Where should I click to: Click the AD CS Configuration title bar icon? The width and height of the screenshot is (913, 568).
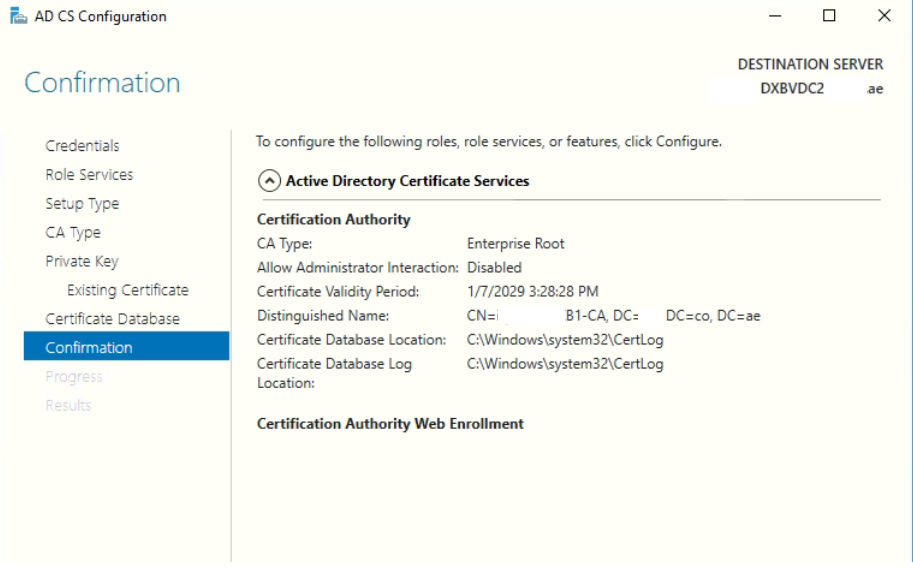pos(19,16)
